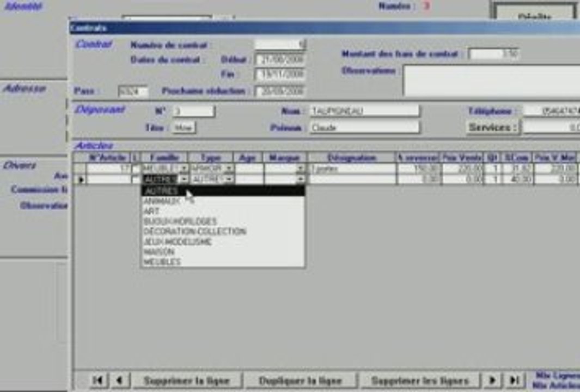Tick the L checkbox on the AUTRES row
580x392 pixels.
pyautogui.click(x=136, y=179)
